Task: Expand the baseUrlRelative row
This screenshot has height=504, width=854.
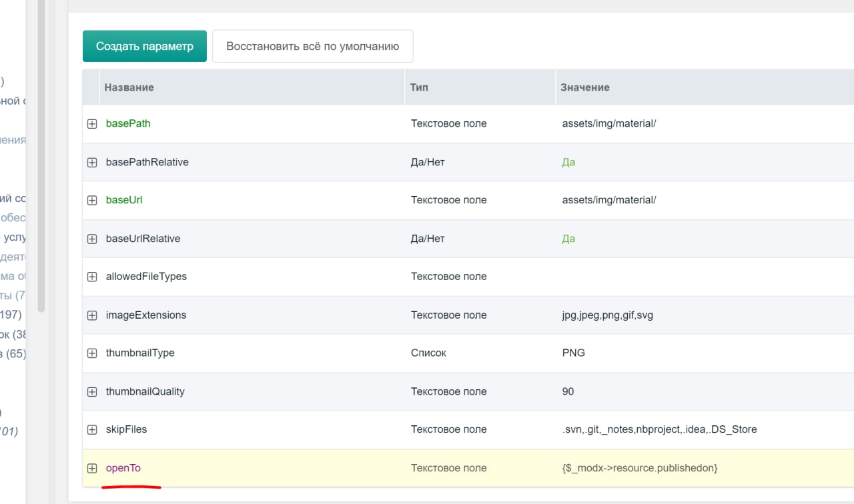Action: coord(92,239)
